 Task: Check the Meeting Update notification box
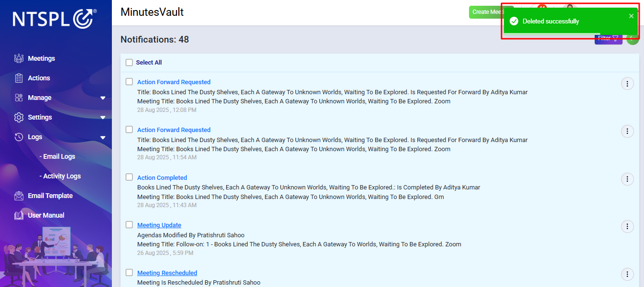[x=129, y=225]
